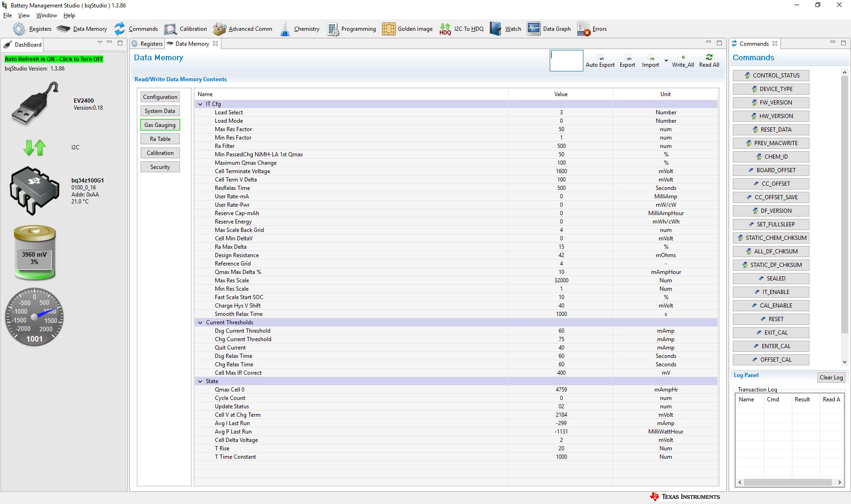The height and width of the screenshot is (504, 851).
Task: Send the CONTROL_STATUS command
Action: [771, 76]
